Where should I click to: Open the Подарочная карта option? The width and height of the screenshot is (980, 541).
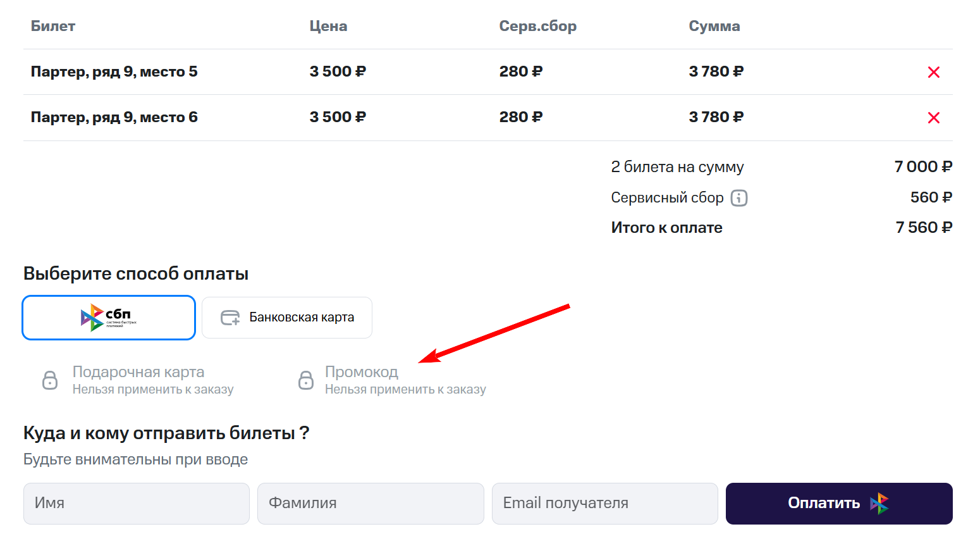pos(138,372)
